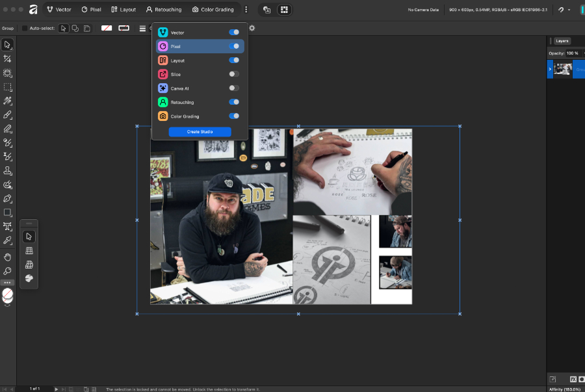Expand the group layer chevron
The image size is (585, 392).
pyautogui.click(x=550, y=69)
